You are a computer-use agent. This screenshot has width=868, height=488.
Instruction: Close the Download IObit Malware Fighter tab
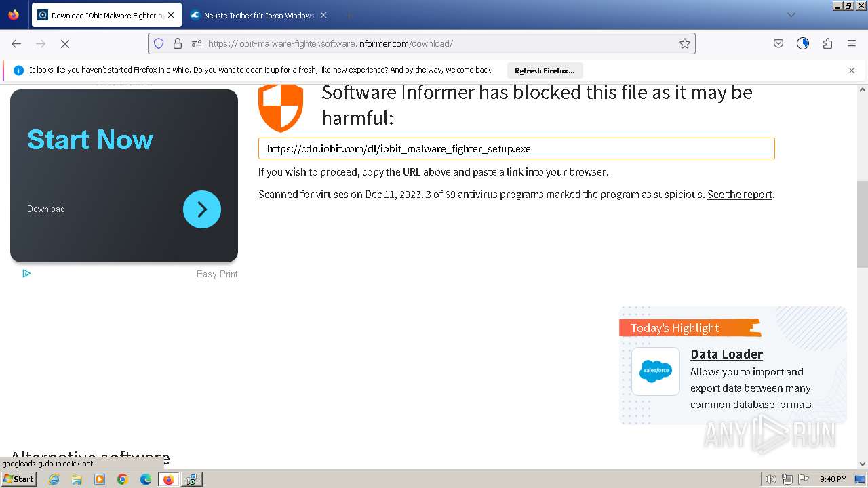(x=170, y=15)
